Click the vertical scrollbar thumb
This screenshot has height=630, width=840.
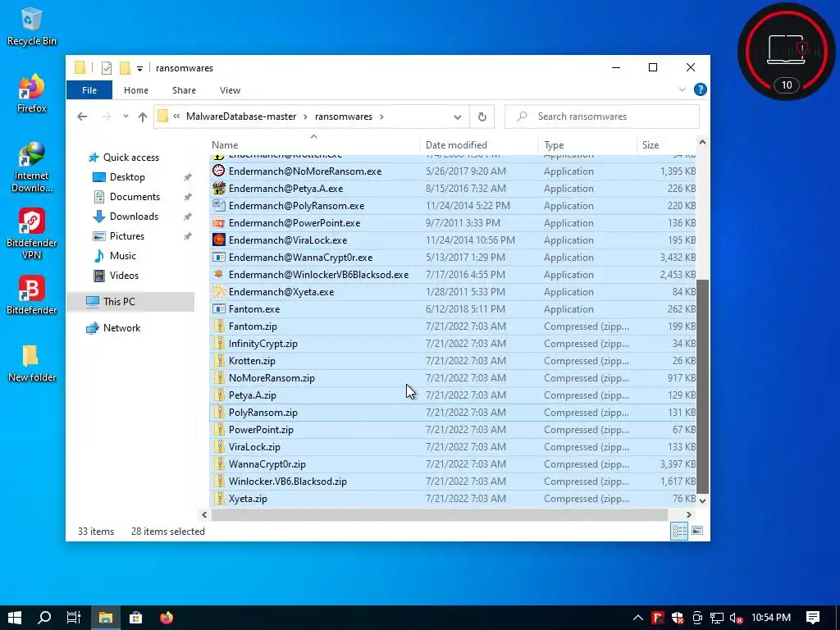(x=702, y=386)
